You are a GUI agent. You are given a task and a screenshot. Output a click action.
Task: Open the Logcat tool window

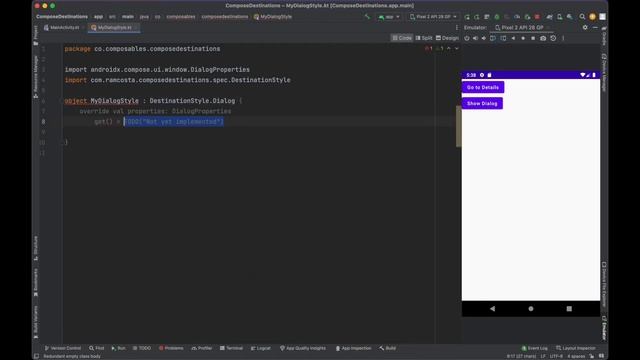[261, 348]
